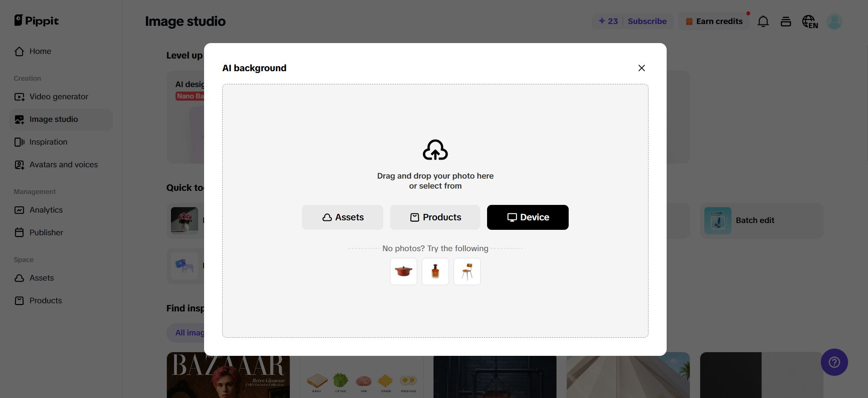Image resolution: width=868 pixels, height=398 pixels.
Task: Select photo from Assets button
Action: [x=342, y=217]
